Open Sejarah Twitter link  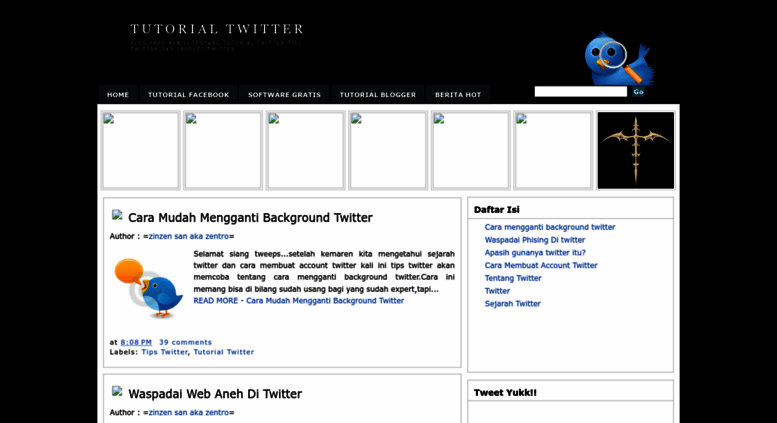coord(512,304)
